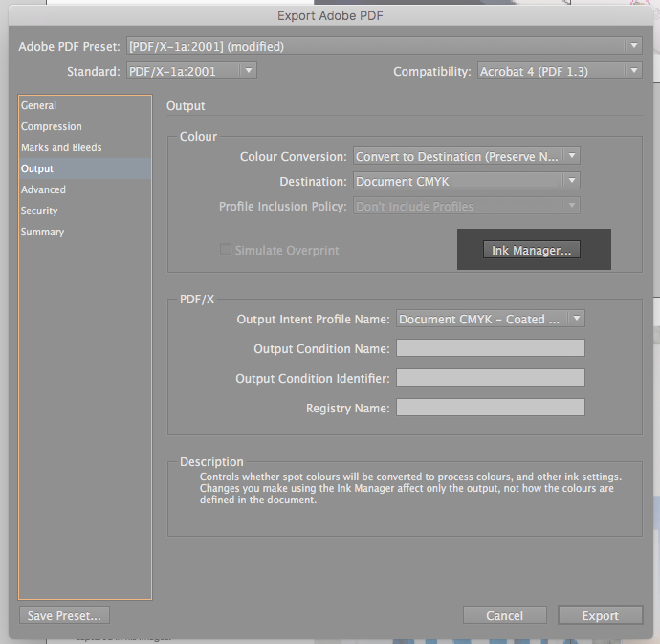
Task: Show the Summary category
Action: point(84,232)
